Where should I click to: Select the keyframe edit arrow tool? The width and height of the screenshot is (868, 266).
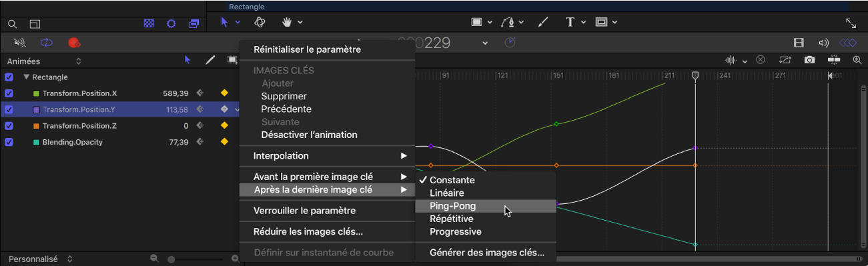click(187, 60)
